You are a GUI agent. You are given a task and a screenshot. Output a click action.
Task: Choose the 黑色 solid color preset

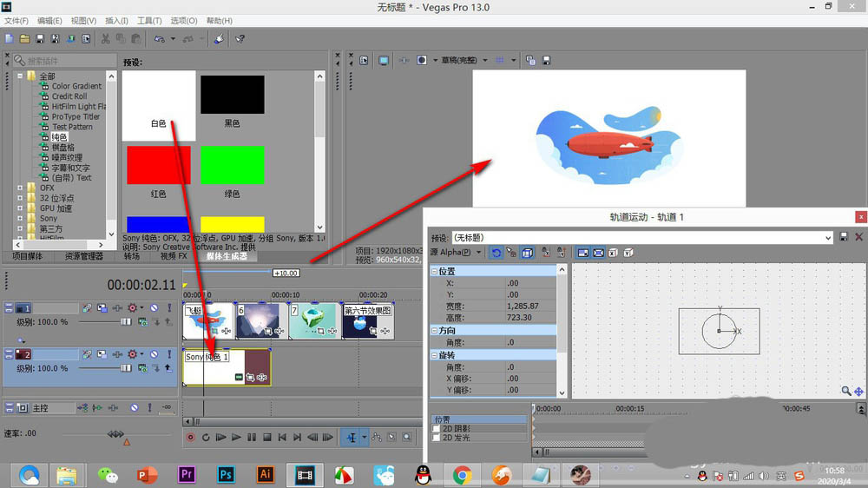coord(233,102)
